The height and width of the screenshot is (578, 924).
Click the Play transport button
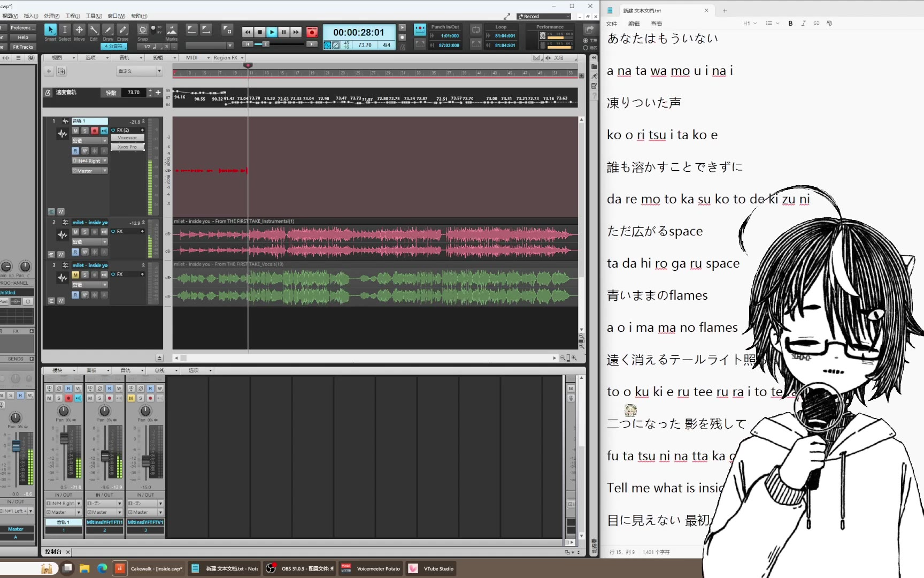coord(272,32)
